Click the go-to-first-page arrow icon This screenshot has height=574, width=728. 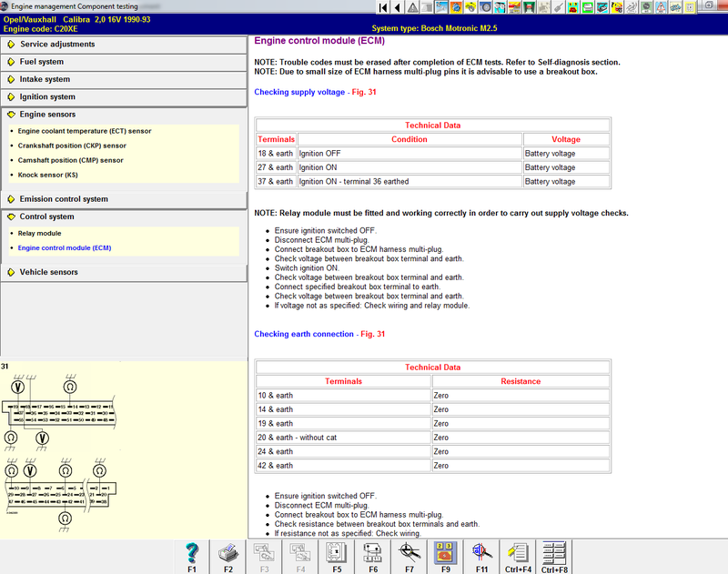pyautogui.click(x=383, y=7)
